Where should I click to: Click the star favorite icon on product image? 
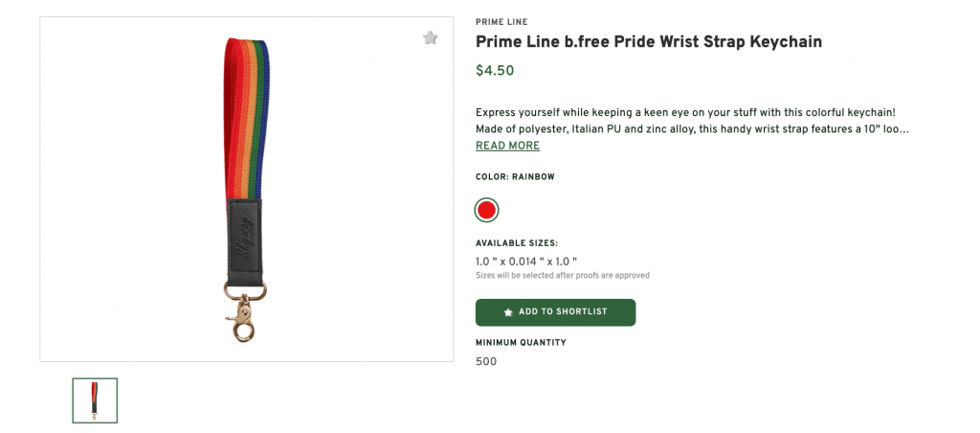(430, 38)
